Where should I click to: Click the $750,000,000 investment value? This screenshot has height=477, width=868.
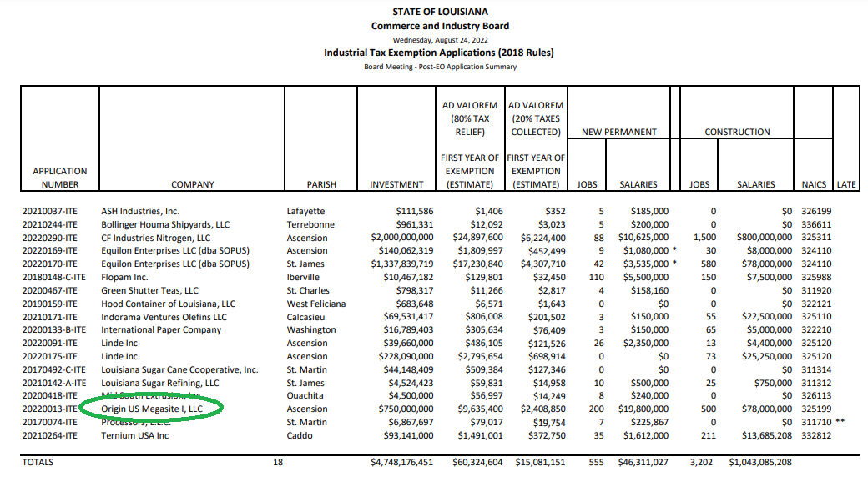click(x=406, y=409)
